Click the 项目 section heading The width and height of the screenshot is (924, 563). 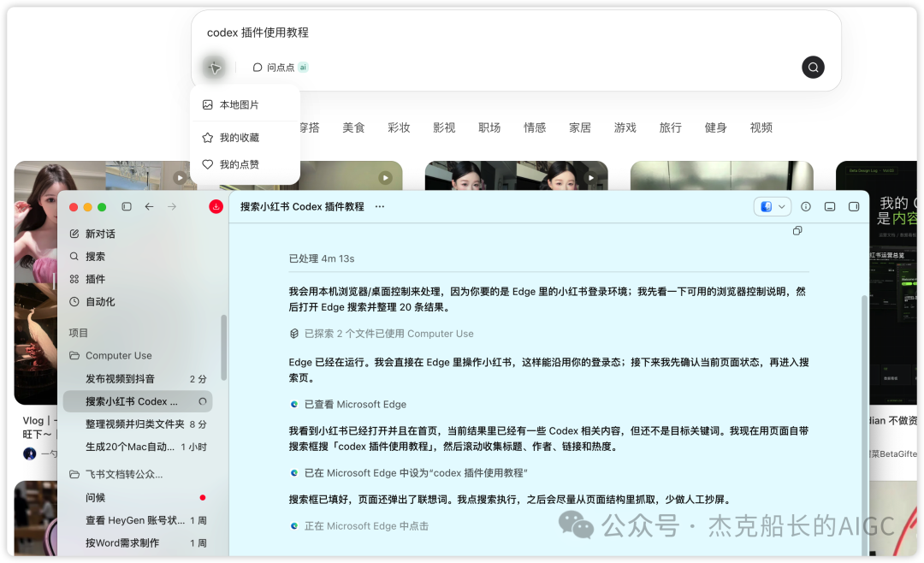(79, 333)
